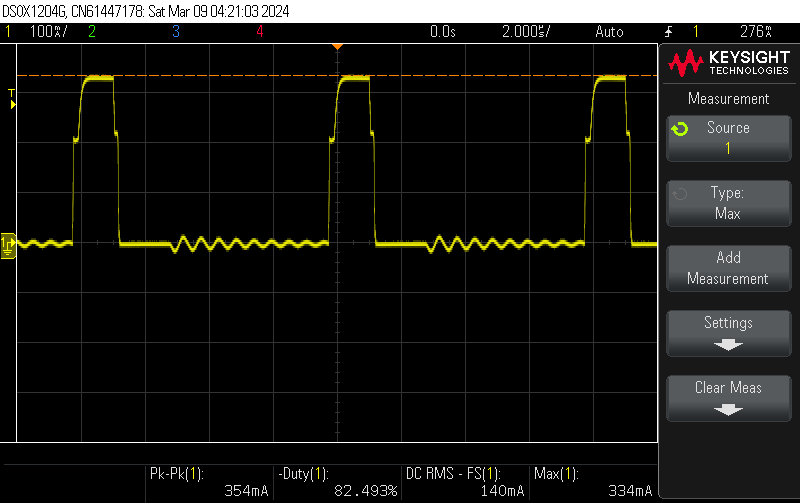Select the Max(1) 334mA measurement
Image resolution: width=800 pixels, height=503 pixels.
pyautogui.click(x=593, y=482)
